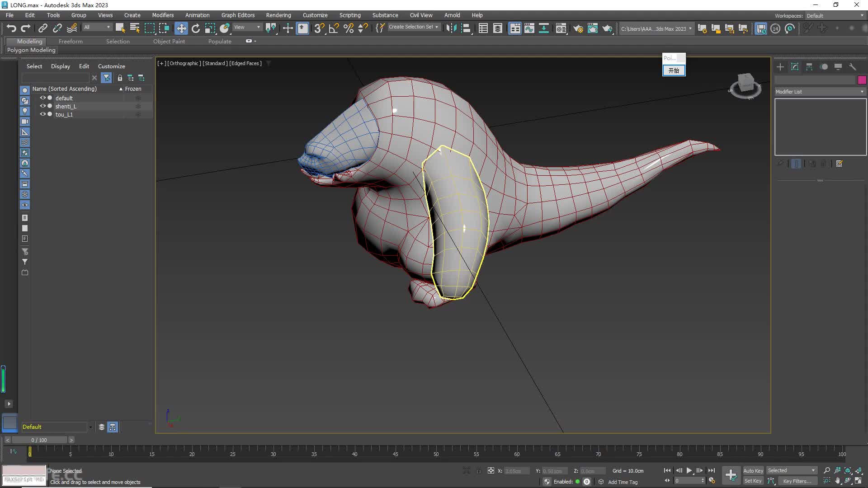Open the Utilities wrench panel tab

853,67
